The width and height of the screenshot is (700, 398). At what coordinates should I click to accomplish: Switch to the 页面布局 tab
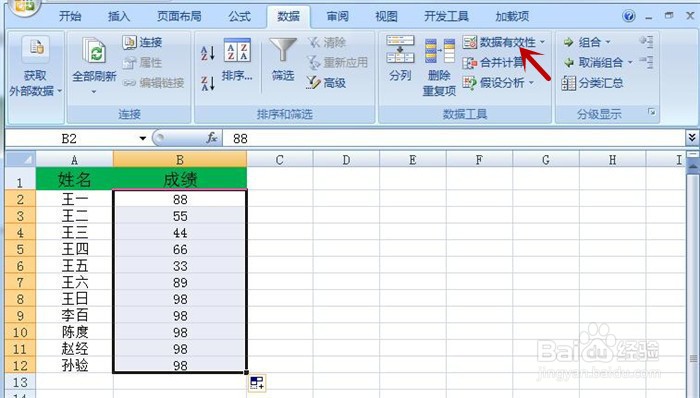(179, 17)
